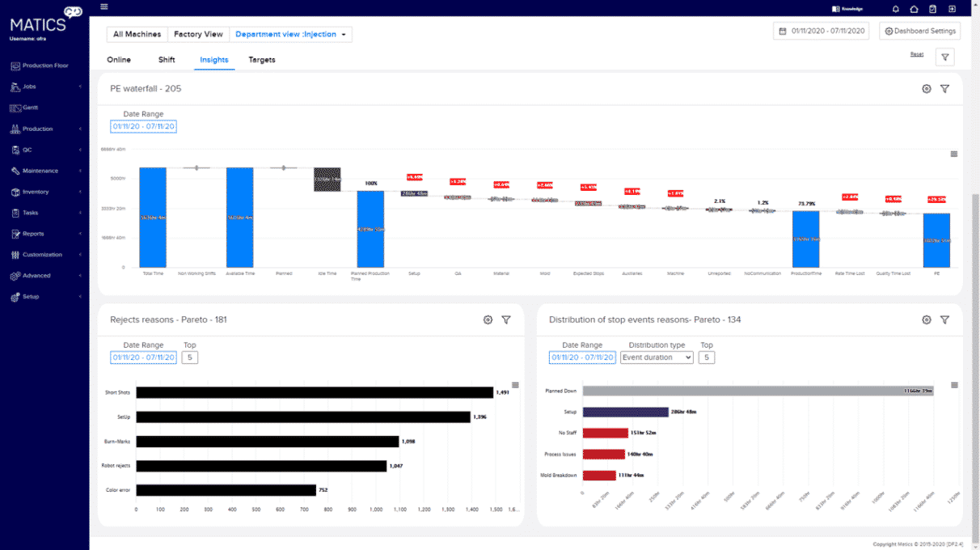Toggle the sidebar hamburger menu
Screen dimensions: 980x550
(x=103, y=6)
